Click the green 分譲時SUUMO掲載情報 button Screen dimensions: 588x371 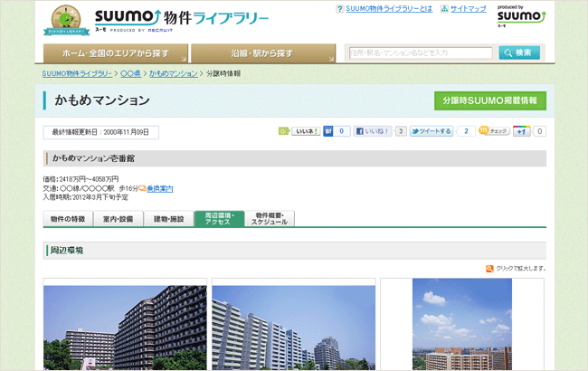(489, 100)
